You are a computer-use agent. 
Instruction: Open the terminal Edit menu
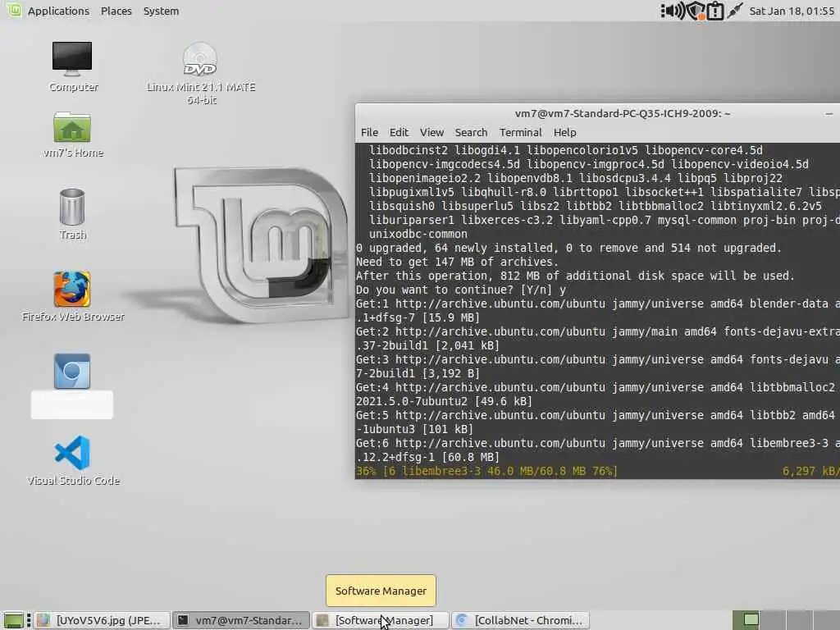tap(399, 132)
